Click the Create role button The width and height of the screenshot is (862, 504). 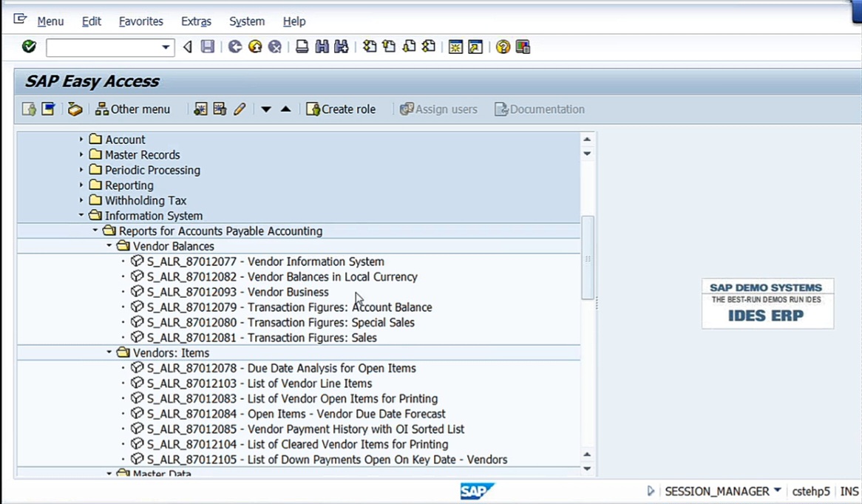[x=341, y=109]
